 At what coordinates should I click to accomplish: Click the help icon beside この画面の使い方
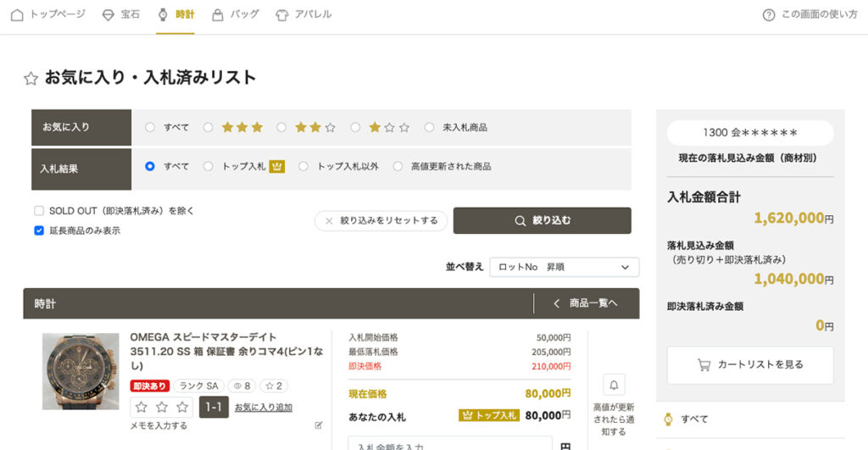[x=769, y=14]
